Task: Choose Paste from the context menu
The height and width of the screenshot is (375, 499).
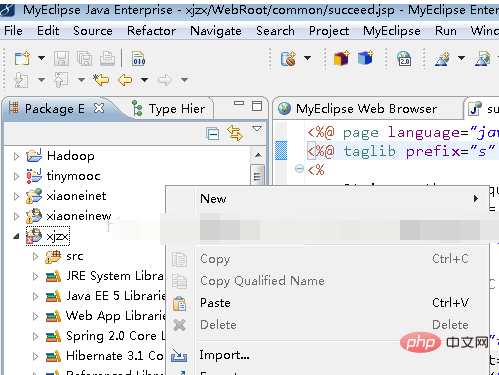Action: (342, 303)
